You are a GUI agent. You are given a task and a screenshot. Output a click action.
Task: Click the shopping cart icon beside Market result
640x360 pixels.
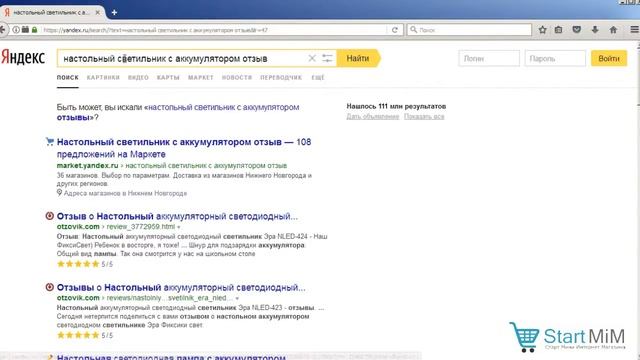pyautogui.click(x=49, y=142)
